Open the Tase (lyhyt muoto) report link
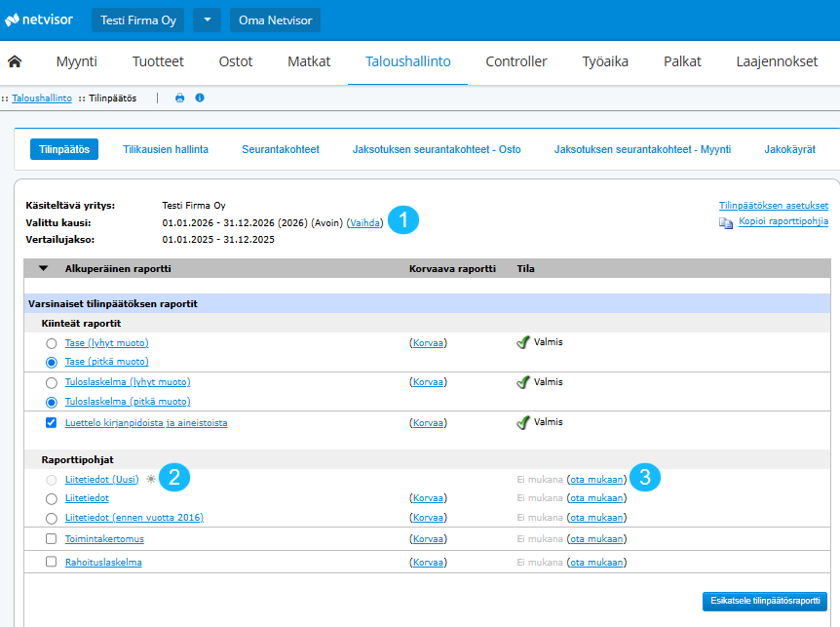This screenshot has width=840, height=627. tap(106, 343)
